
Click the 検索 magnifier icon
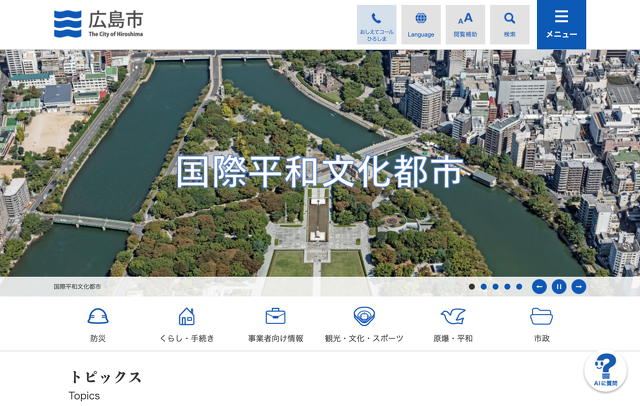pos(510,25)
